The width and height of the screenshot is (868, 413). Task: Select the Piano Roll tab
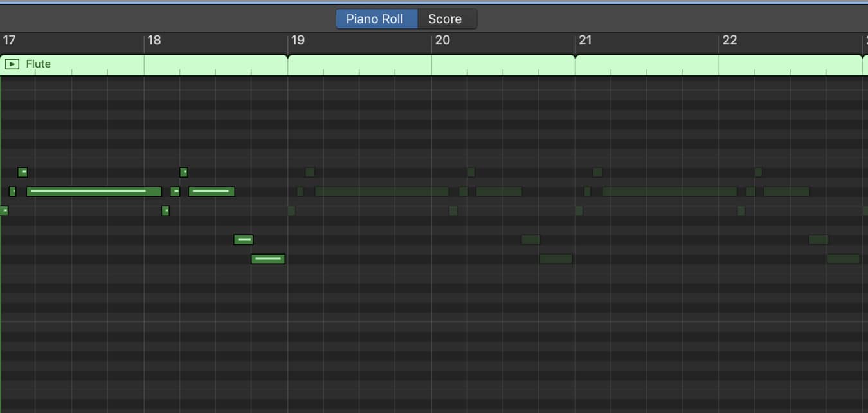point(376,19)
